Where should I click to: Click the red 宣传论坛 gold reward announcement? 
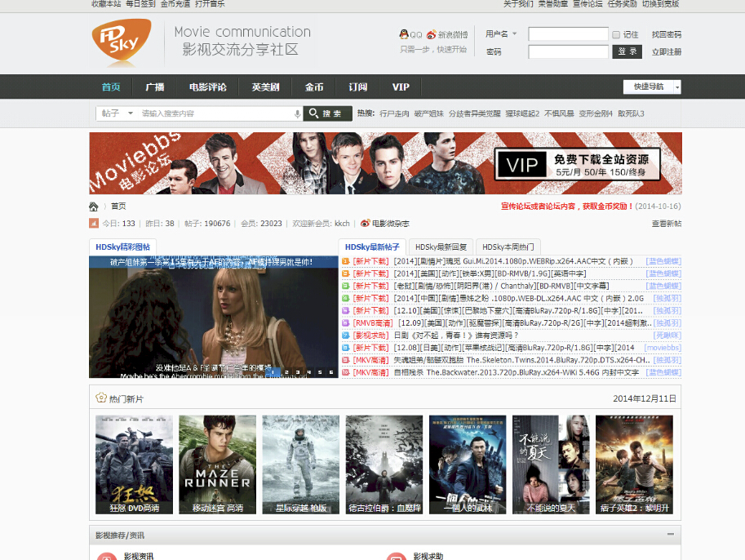pos(567,207)
